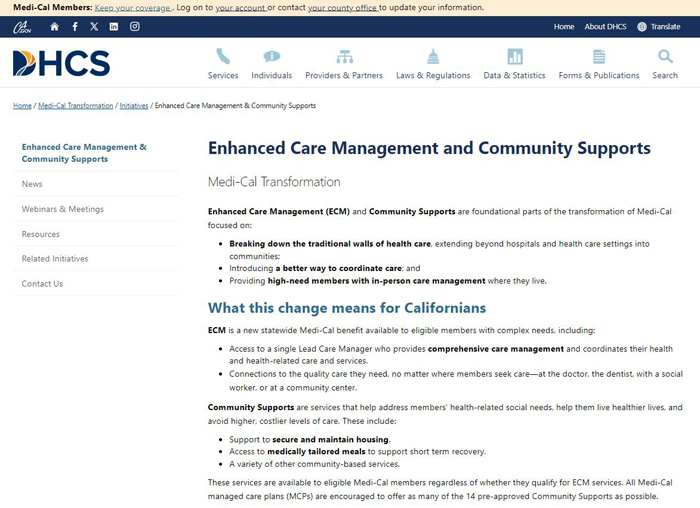Click the Services phone icon
This screenshot has height=508, width=700.
223,57
